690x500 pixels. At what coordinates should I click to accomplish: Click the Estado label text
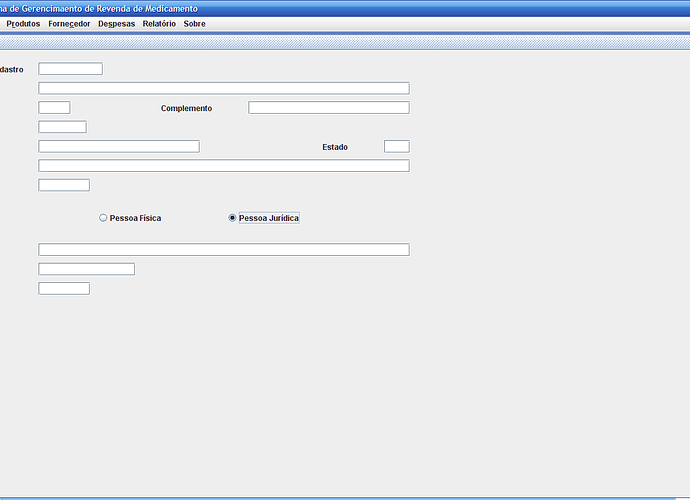(x=335, y=147)
